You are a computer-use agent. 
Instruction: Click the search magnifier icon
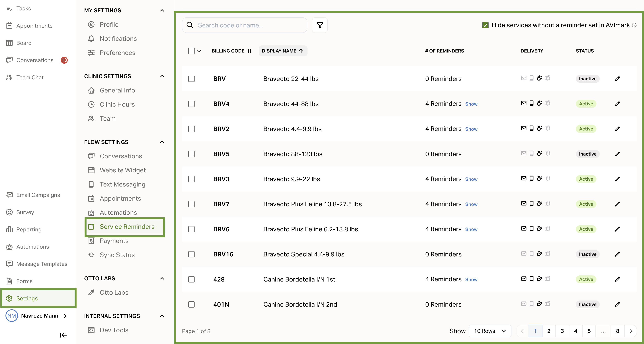(x=190, y=25)
